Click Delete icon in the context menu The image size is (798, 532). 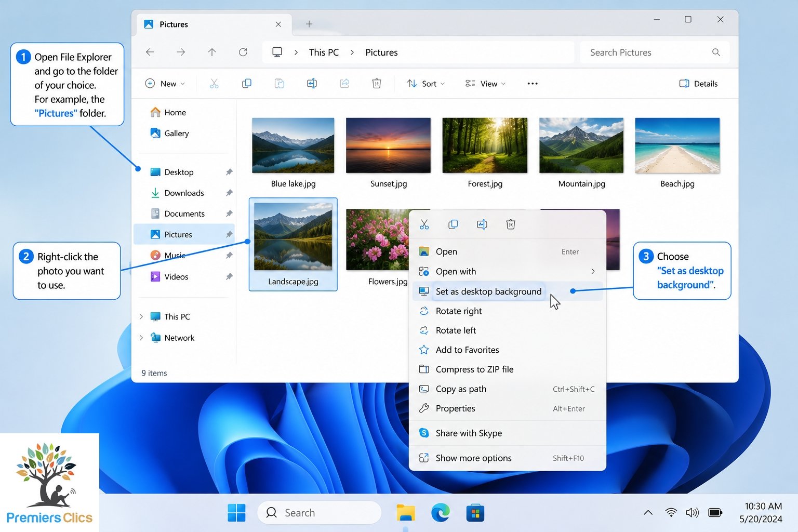[511, 224]
